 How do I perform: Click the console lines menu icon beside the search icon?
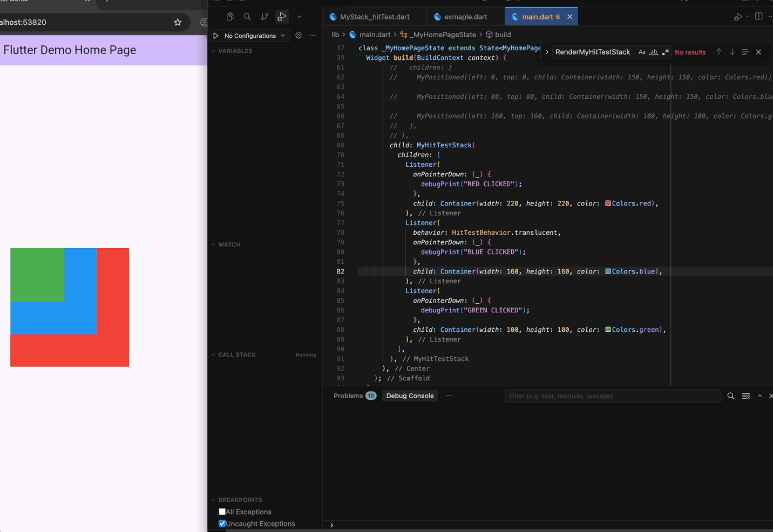pyautogui.click(x=746, y=396)
